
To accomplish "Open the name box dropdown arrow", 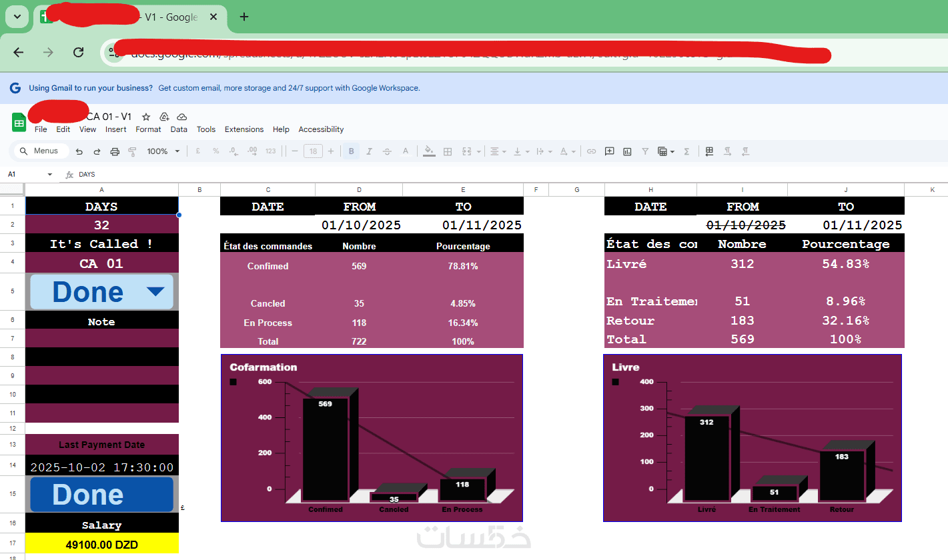I will pos(49,175).
